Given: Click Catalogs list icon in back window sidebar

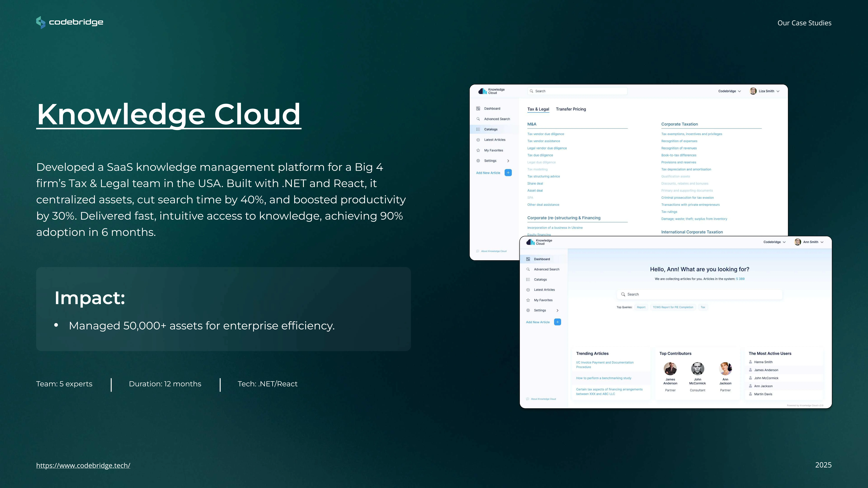Looking at the screenshot, I should click(478, 129).
